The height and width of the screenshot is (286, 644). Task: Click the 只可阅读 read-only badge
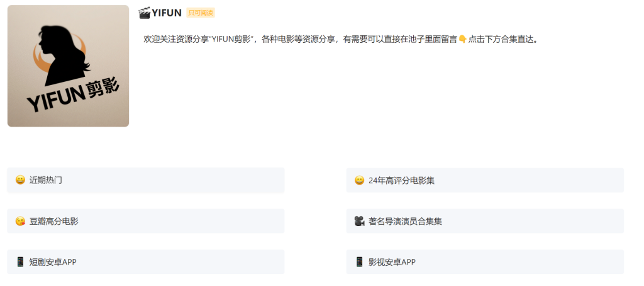pyautogui.click(x=201, y=13)
